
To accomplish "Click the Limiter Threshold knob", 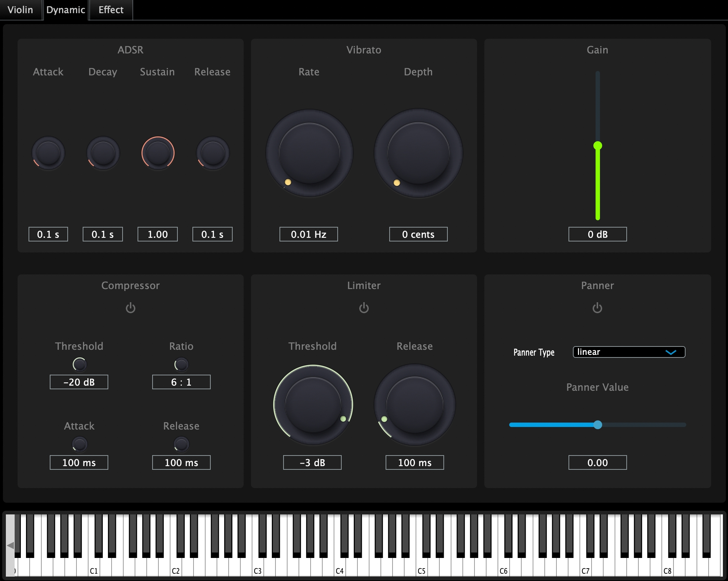I will [x=313, y=405].
